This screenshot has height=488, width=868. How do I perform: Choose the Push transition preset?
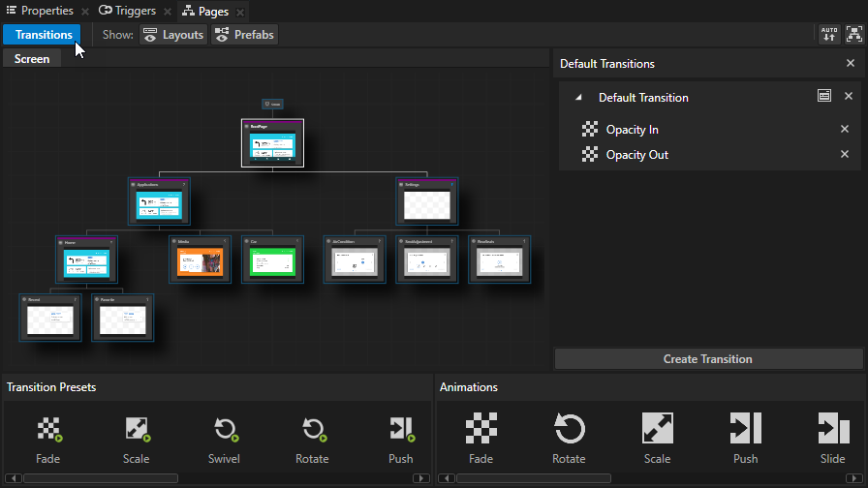coord(400,429)
